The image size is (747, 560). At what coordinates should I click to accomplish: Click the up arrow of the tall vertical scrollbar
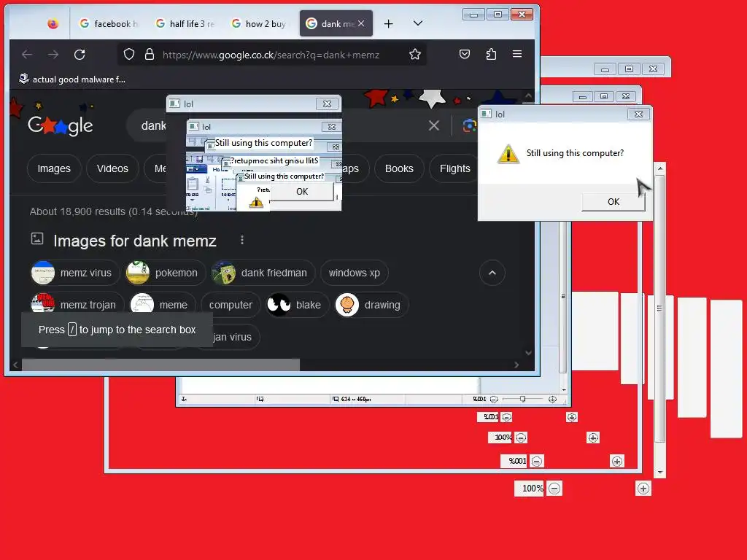coord(659,168)
